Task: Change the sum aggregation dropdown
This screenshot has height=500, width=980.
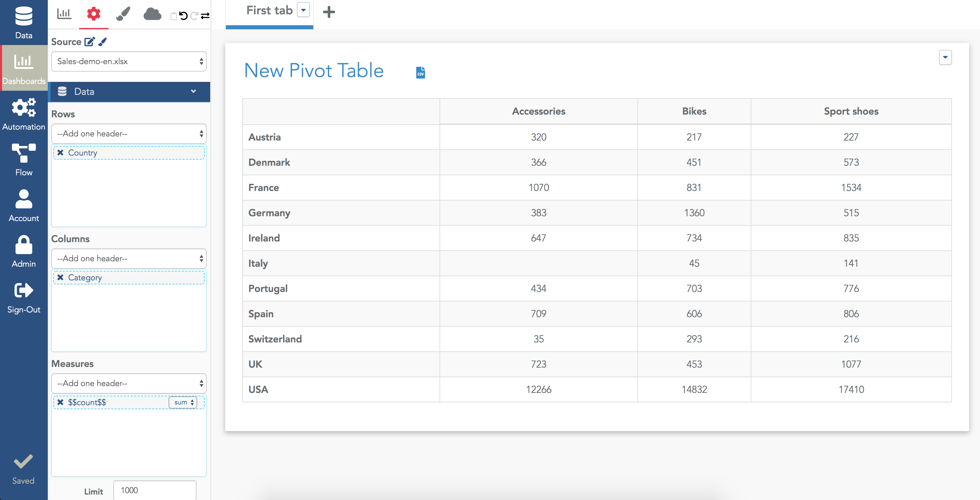Action: (x=183, y=402)
